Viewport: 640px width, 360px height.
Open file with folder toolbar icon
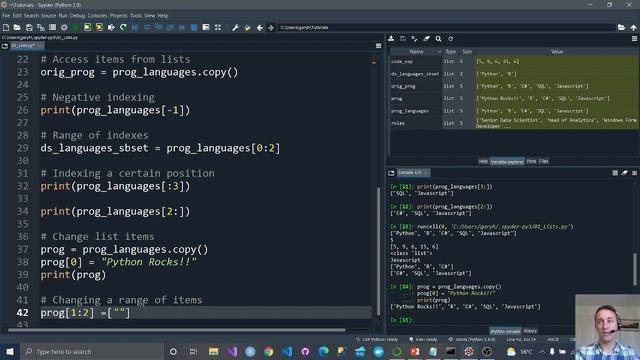click(x=17, y=27)
